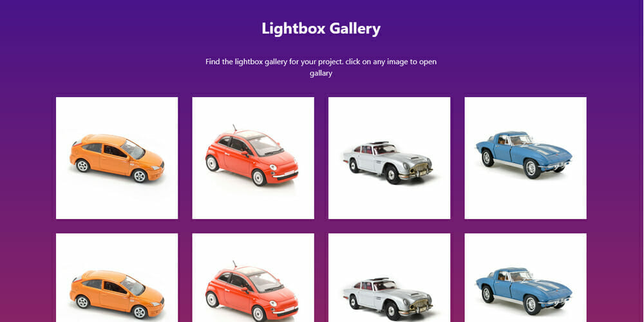Click the first-row orange car's front wheel
Image resolution: width=644 pixels, height=322 pixels.
[140, 176]
